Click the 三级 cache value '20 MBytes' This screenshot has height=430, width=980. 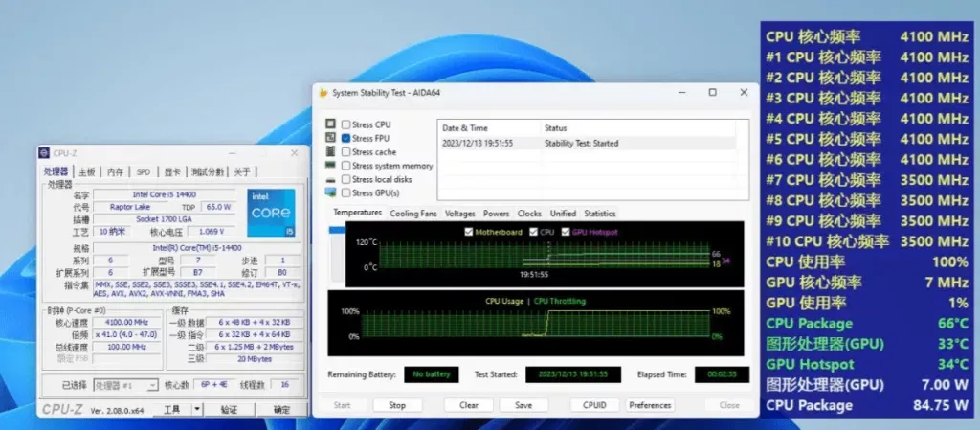[255, 359]
